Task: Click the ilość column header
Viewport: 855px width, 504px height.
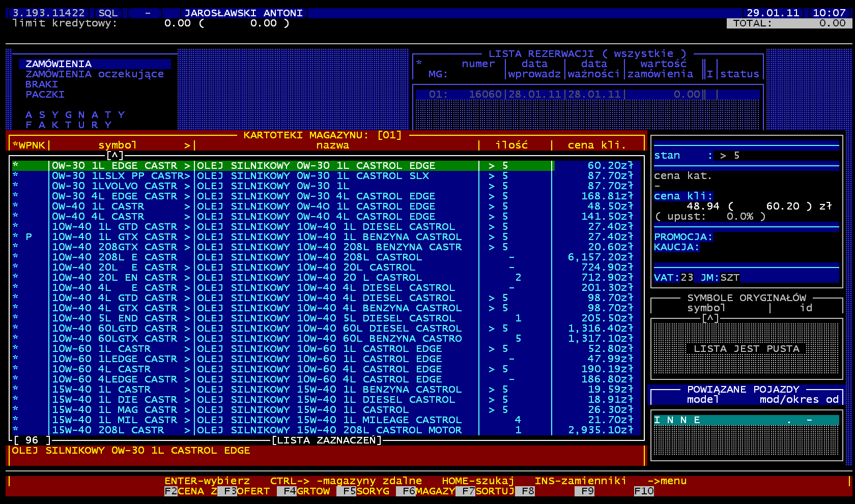Action: (x=511, y=145)
